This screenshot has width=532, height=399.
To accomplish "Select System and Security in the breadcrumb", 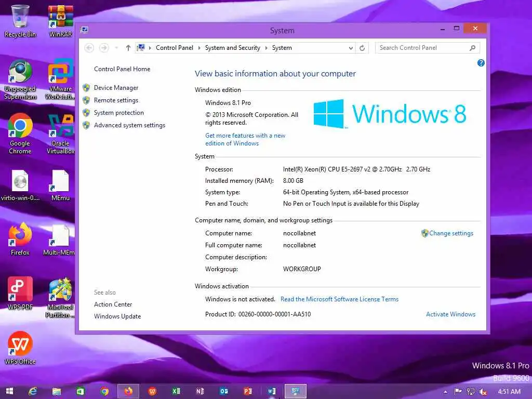I will [233, 48].
